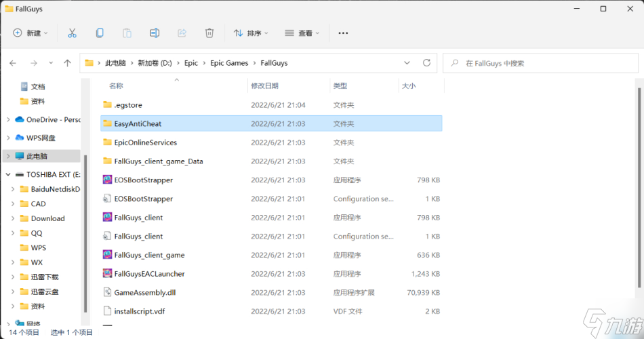The width and height of the screenshot is (644, 339).
Task: Click the file list vertical scrollbar
Action: [x=639, y=187]
